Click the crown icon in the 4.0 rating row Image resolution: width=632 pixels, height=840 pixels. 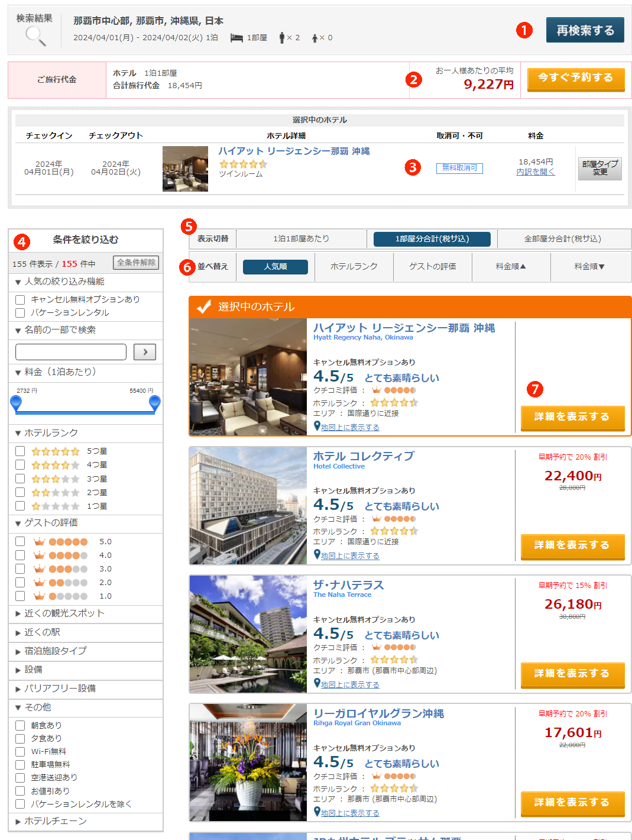pos(40,555)
